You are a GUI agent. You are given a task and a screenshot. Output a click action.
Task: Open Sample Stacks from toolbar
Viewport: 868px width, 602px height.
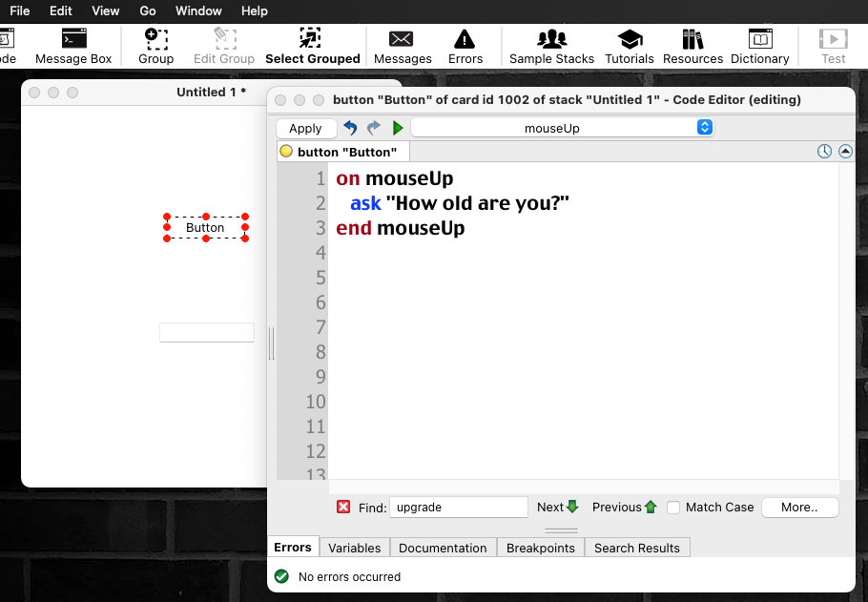[x=551, y=45]
